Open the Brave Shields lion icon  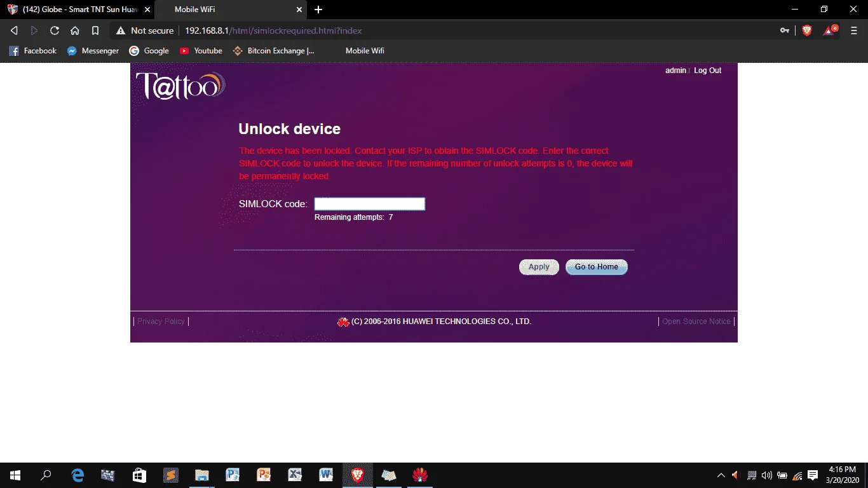point(807,30)
